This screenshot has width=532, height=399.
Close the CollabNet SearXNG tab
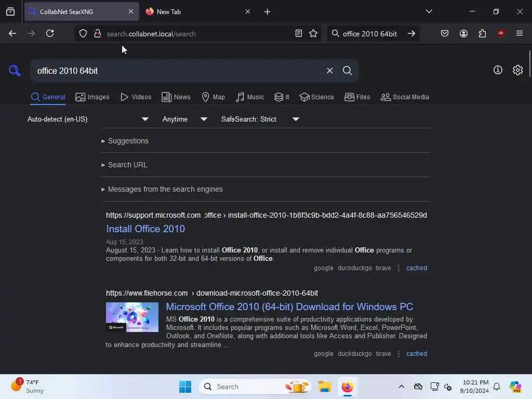131,11
